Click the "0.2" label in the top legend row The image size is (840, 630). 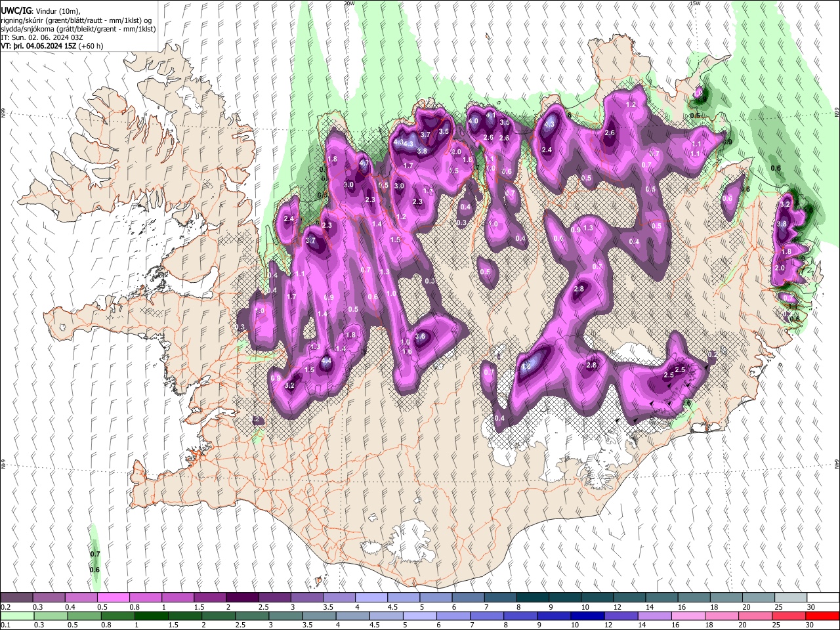5,607
